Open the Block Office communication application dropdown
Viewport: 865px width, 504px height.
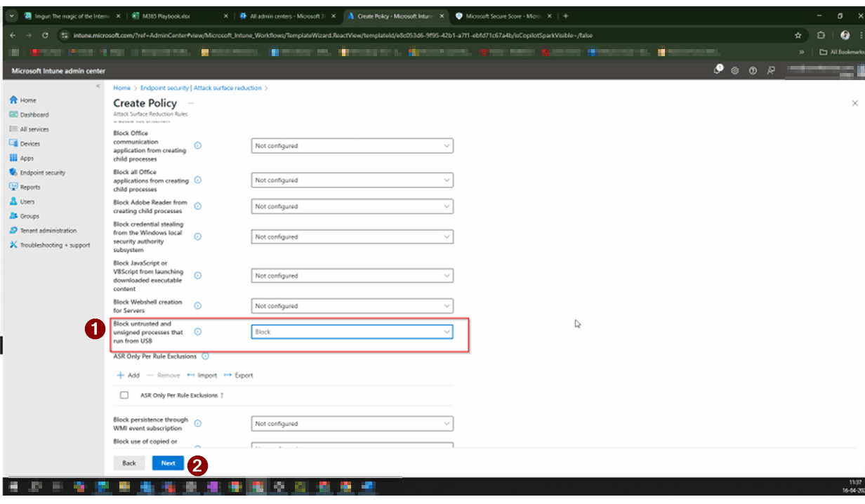point(352,146)
